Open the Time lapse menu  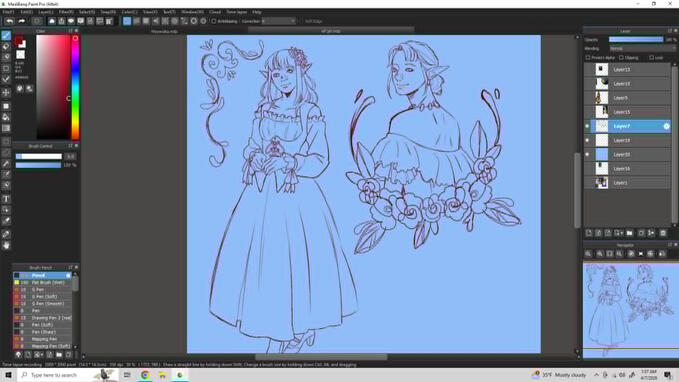(236, 12)
